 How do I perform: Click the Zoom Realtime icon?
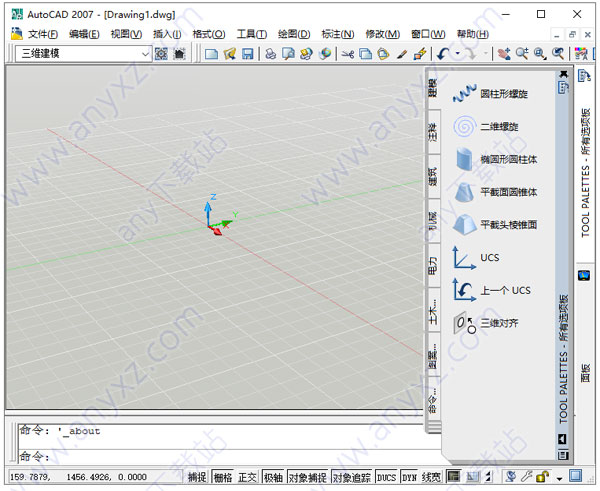(x=522, y=54)
